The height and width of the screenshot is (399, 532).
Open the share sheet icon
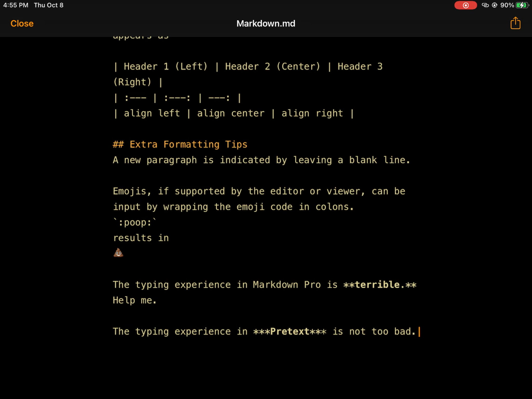click(x=515, y=23)
